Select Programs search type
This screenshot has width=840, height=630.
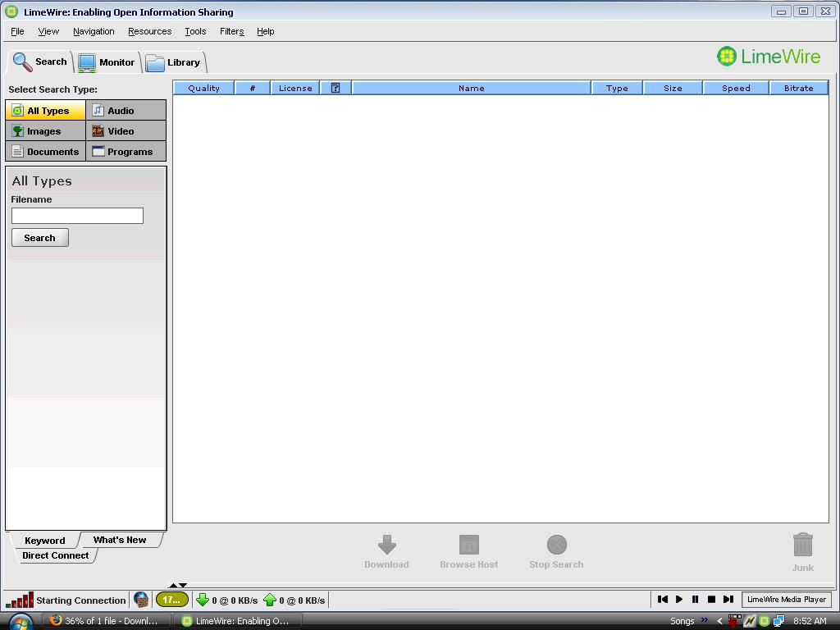coord(126,151)
